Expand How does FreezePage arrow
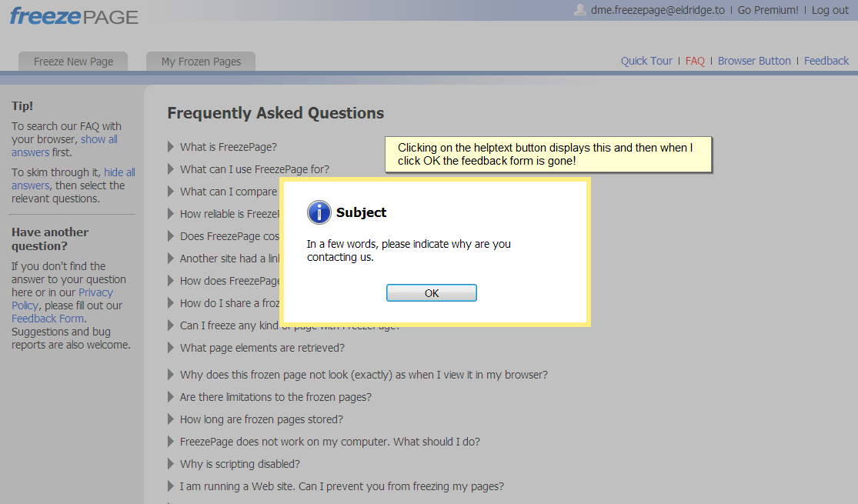858x504 pixels. tap(171, 281)
